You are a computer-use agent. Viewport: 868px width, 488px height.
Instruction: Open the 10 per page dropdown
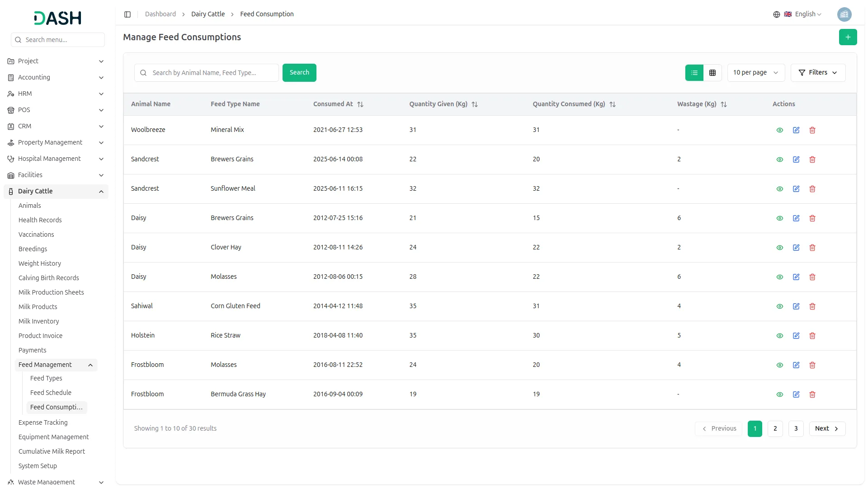pos(755,73)
